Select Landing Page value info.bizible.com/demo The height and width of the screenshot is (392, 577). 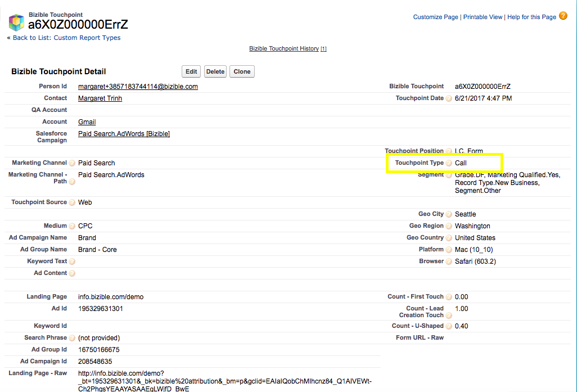(111, 296)
